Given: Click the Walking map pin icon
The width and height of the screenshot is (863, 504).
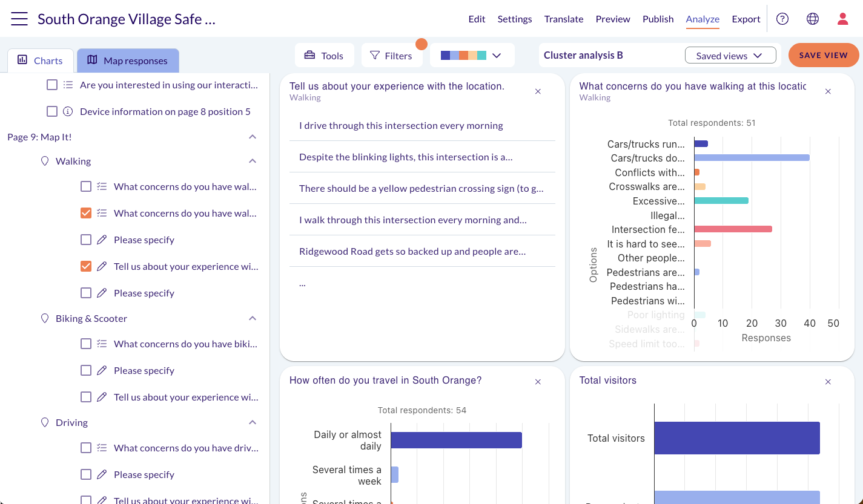Looking at the screenshot, I should pyautogui.click(x=44, y=161).
